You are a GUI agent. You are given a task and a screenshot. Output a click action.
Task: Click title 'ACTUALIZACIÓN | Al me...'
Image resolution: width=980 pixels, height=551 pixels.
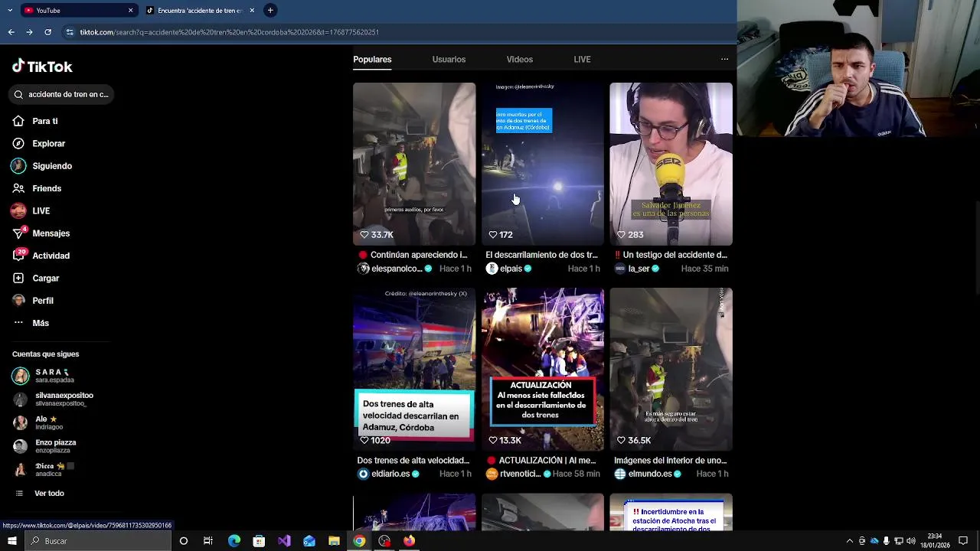[x=541, y=461]
